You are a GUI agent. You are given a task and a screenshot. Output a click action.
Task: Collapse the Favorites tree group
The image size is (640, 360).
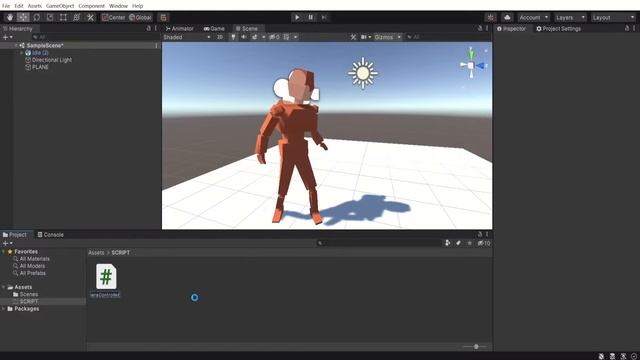[4, 252]
